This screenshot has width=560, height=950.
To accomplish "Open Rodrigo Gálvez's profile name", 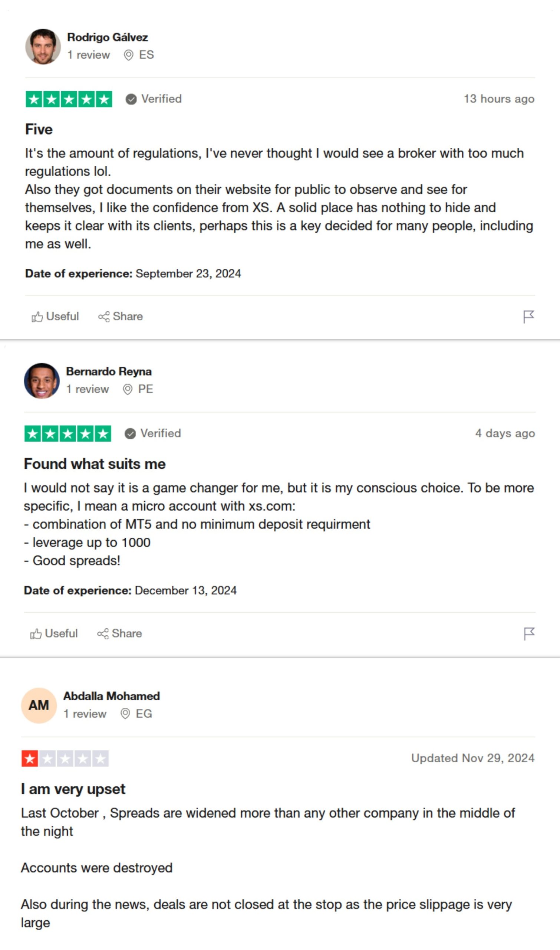I will pyautogui.click(x=108, y=37).
